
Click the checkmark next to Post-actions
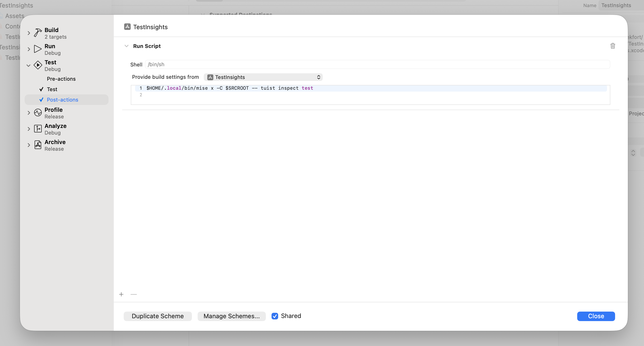(41, 100)
